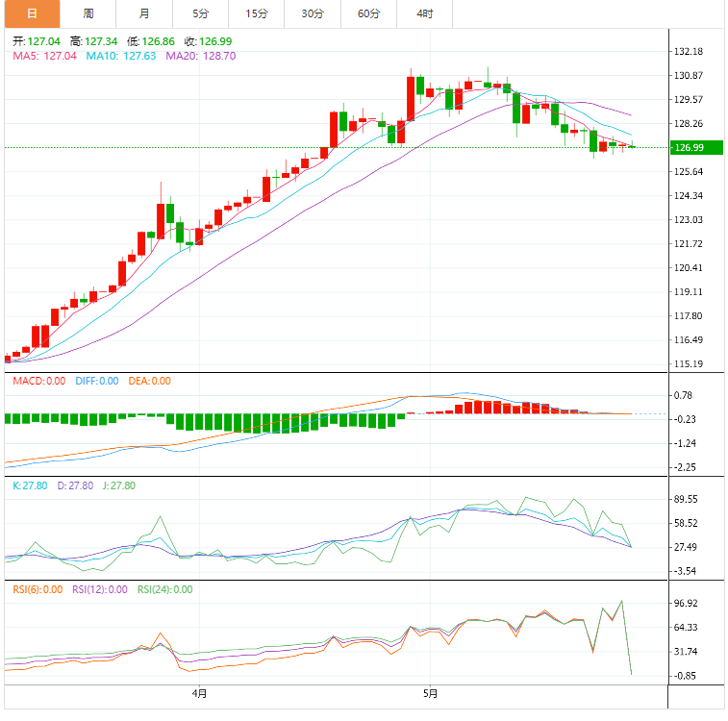Click the green 126.99 current price tag
The width and height of the screenshot is (728, 721).
click(x=693, y=147)
